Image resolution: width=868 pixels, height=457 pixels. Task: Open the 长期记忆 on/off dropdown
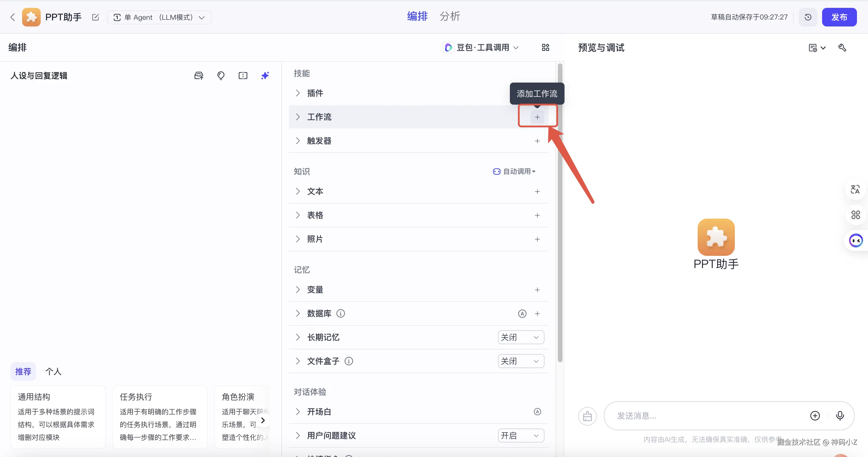[x=521, y=337]
